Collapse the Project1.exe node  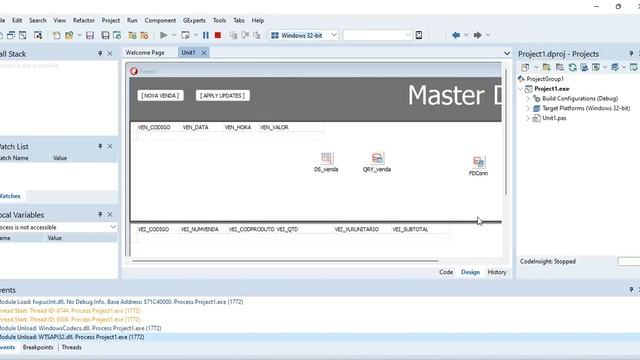tap(521, 89)
